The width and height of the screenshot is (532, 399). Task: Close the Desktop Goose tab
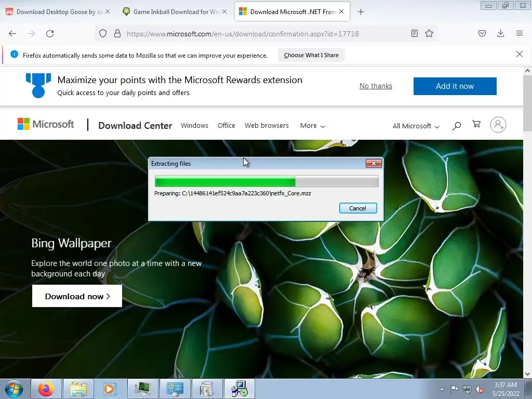(108, 11)
